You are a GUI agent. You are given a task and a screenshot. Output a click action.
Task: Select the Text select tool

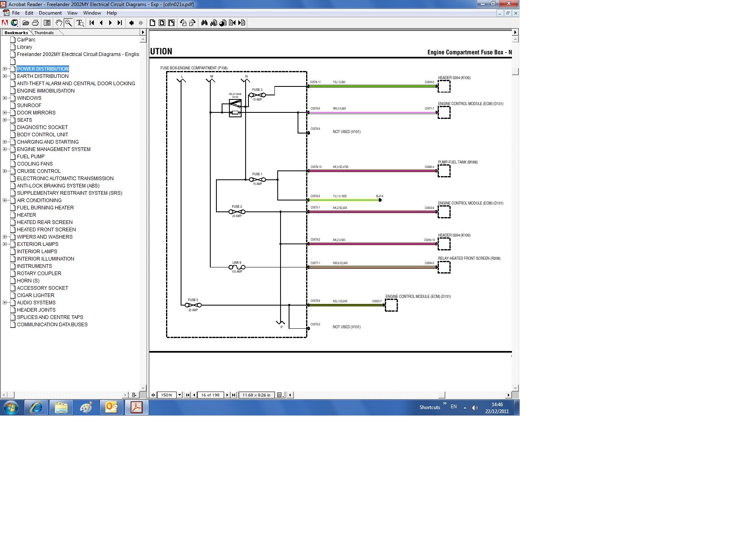pyautogui.click(x=80, y=23)
